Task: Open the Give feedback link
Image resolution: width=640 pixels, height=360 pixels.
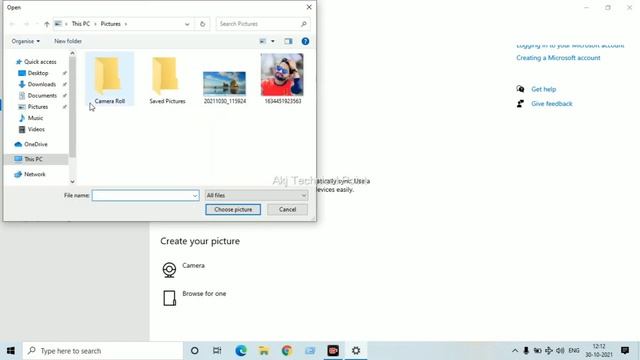Action: pos(551,104)
